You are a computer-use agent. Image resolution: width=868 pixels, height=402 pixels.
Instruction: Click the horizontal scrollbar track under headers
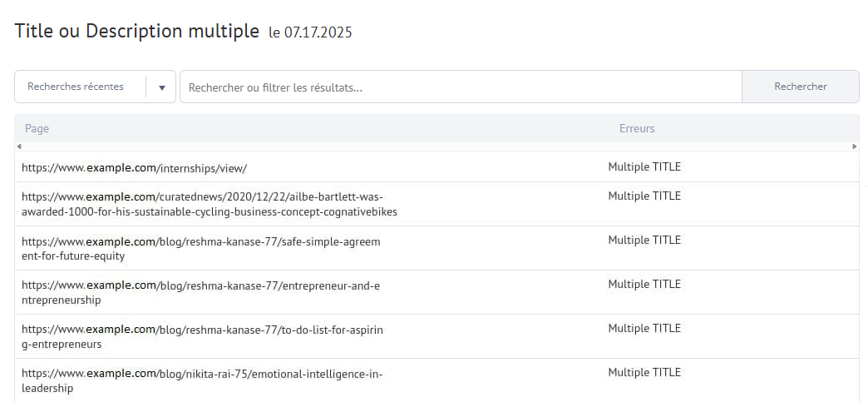(x=436, y=146)
